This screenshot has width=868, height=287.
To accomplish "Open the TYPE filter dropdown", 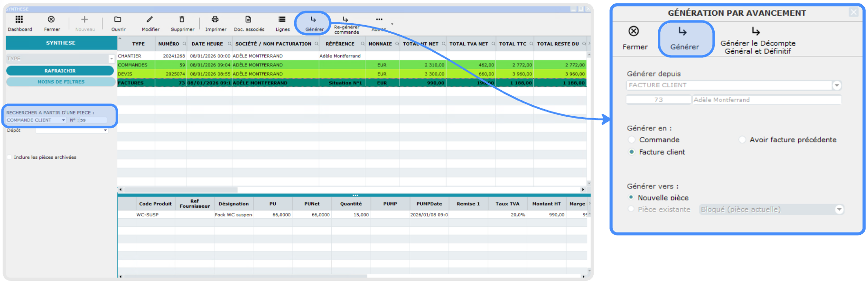I will 112,59.
